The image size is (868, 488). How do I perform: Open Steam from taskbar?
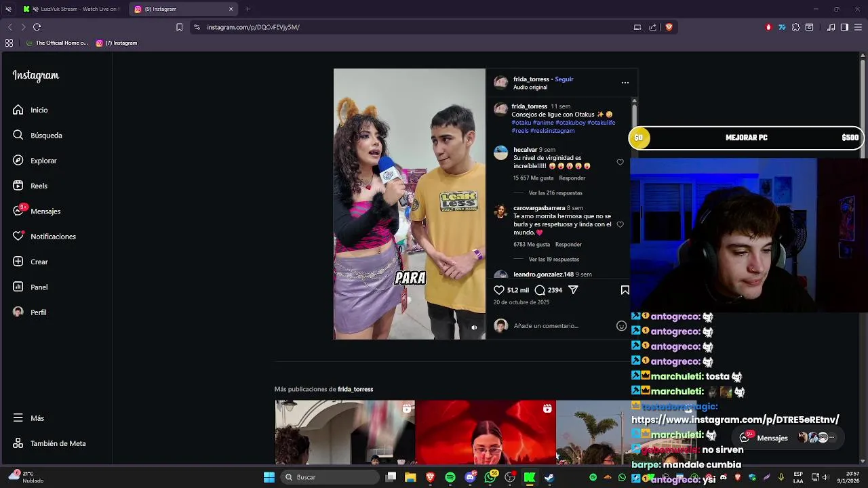549,477
